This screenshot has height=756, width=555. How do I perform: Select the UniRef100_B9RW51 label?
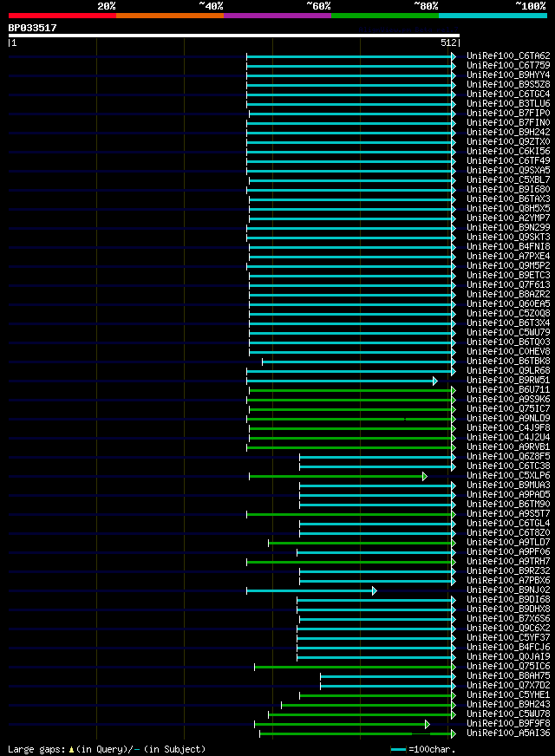tap(508, 381)
